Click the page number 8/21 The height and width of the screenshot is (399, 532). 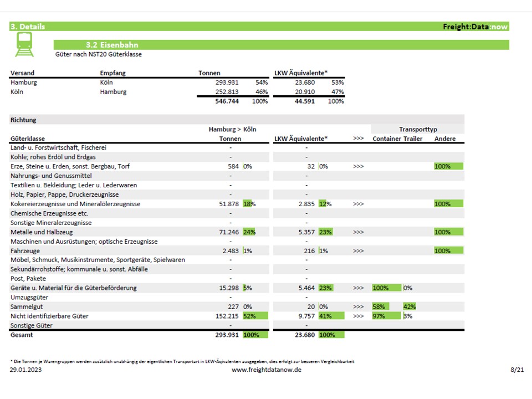click(516, 370)
